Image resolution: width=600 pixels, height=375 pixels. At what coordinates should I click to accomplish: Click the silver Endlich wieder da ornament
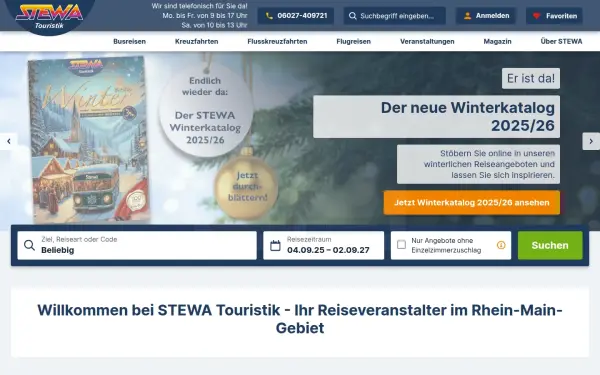(206, 110)
